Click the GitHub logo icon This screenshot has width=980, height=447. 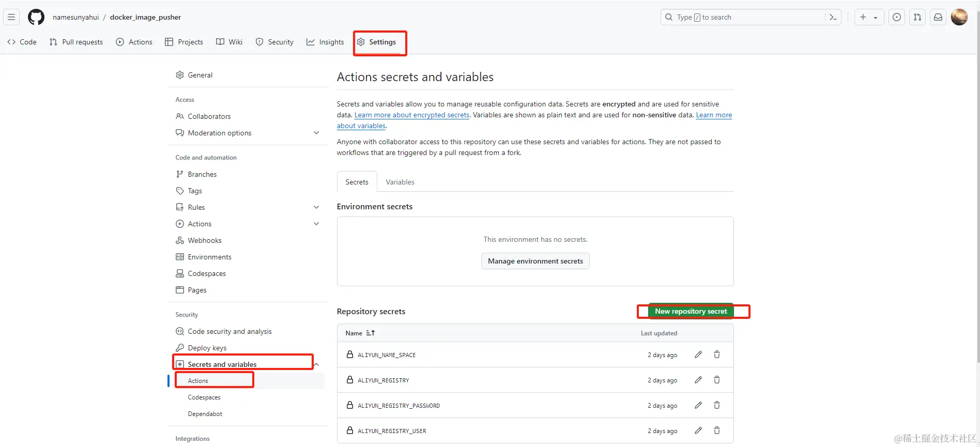click(x=36, y=17)
